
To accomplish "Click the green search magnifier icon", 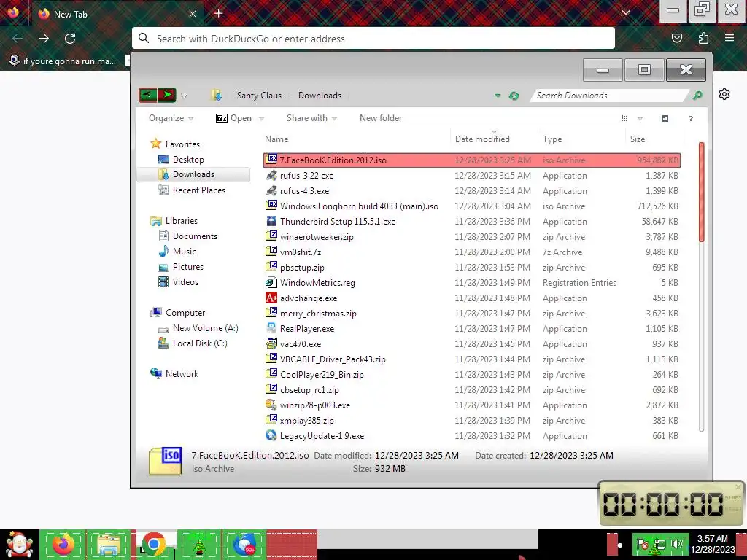I will coord(697,96).
